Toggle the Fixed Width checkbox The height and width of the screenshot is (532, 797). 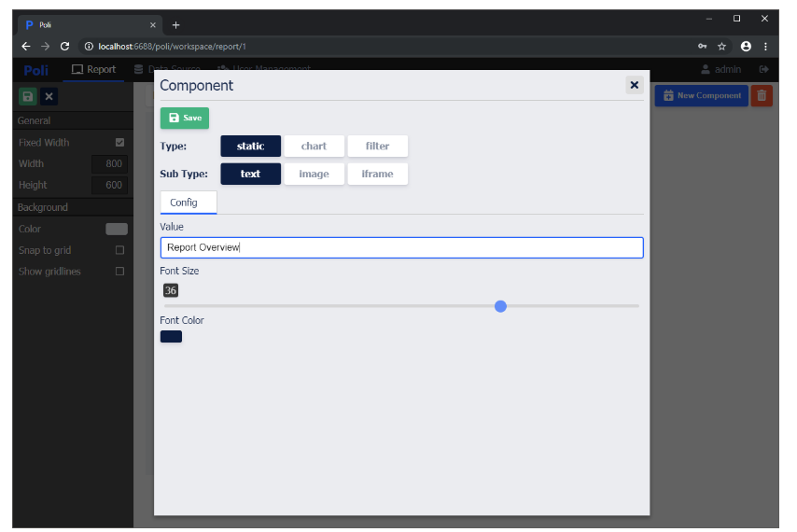click(119, 142)
